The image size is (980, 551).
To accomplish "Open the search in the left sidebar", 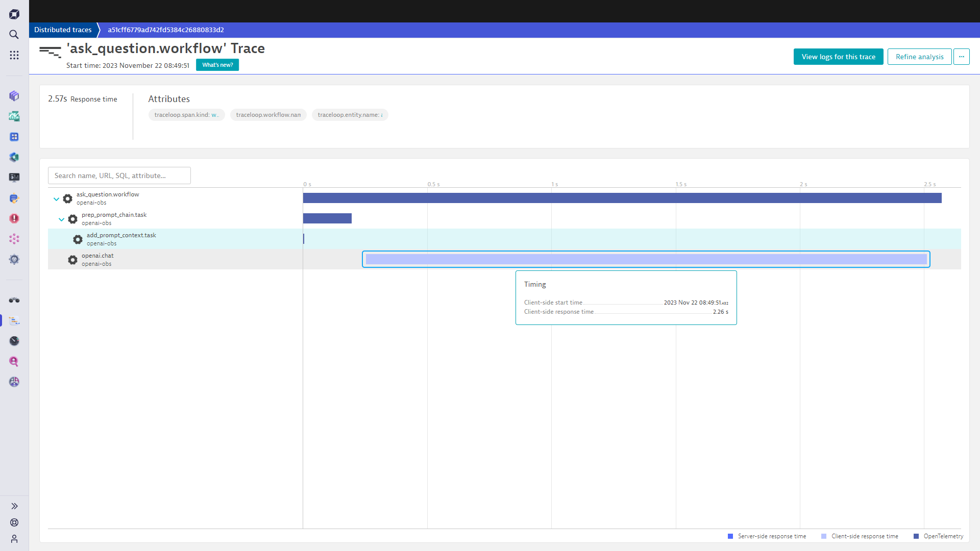I will coord(14,34).
